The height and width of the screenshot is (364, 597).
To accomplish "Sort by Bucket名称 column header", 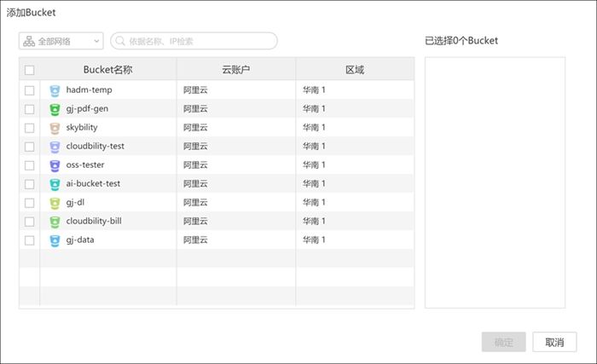I will click(x=107, y=69).
